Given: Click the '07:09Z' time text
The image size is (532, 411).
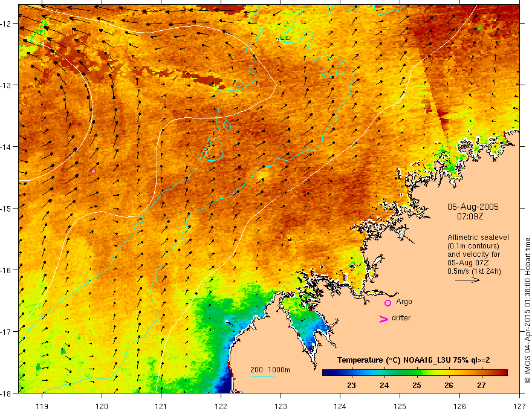Looking at the screenshot, I should [x=470, y=216].
